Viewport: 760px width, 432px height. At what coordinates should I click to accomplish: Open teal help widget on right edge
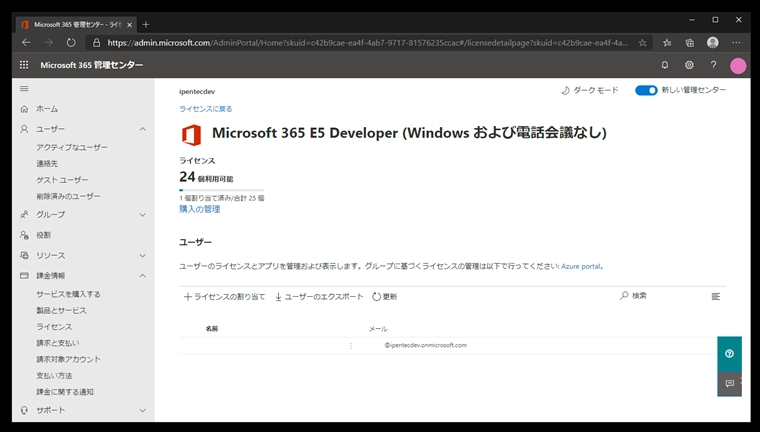click(x=729, y=353)
